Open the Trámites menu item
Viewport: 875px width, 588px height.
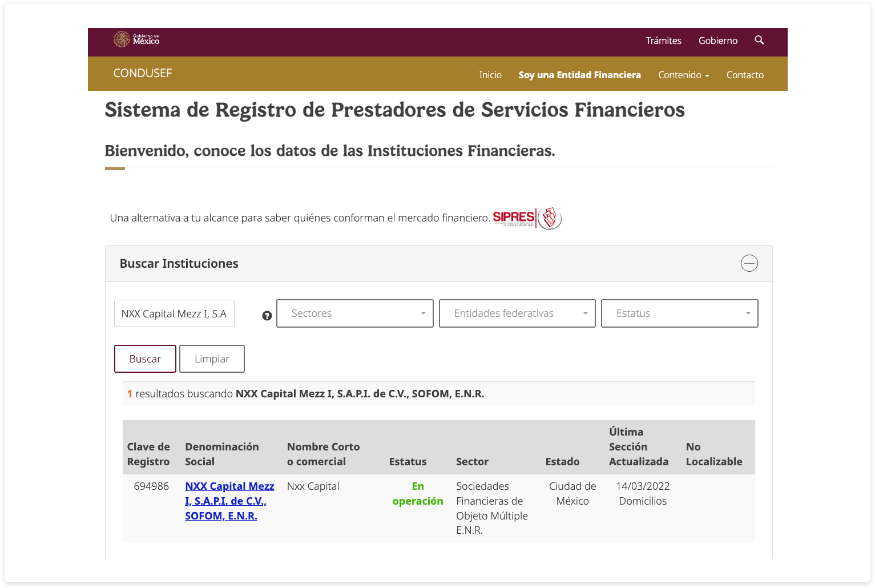[x=663, y=41]
